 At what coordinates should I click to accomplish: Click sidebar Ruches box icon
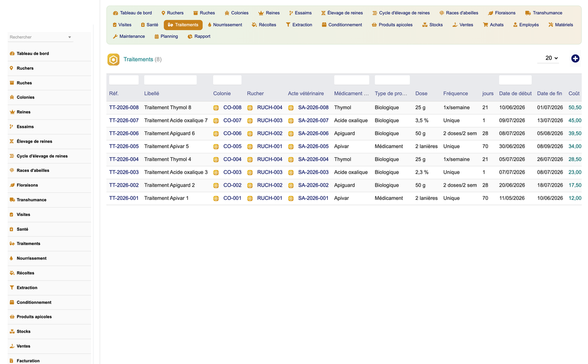coord(12,83)
